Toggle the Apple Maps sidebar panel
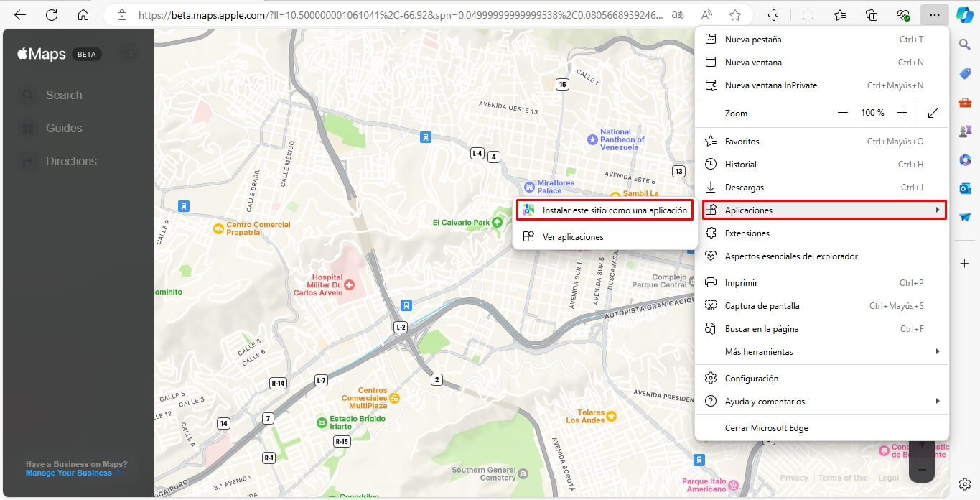Image resolution: width=980 pixels, height=500 pixels. [129, 54]
